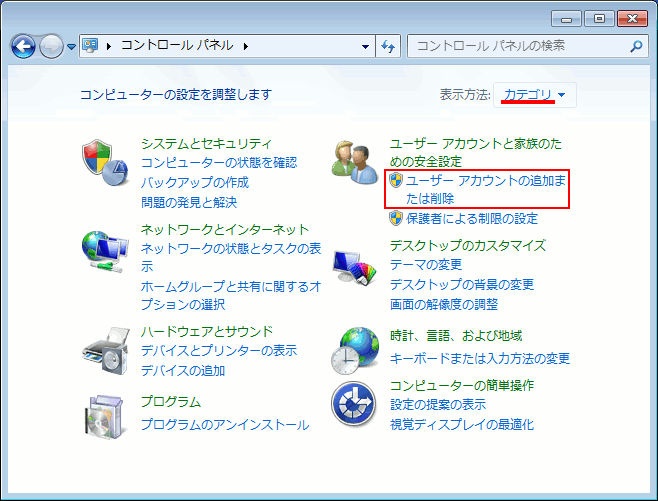Click the Hardware and Sound printer icon
Screen dimensions: 658x501
[x=104, y=349]
